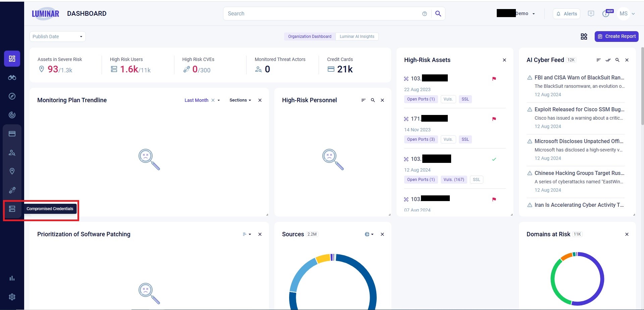Close the Monitoring Plan Trendline widget
This screenshot has height=310, width=644.
(260, 100)
